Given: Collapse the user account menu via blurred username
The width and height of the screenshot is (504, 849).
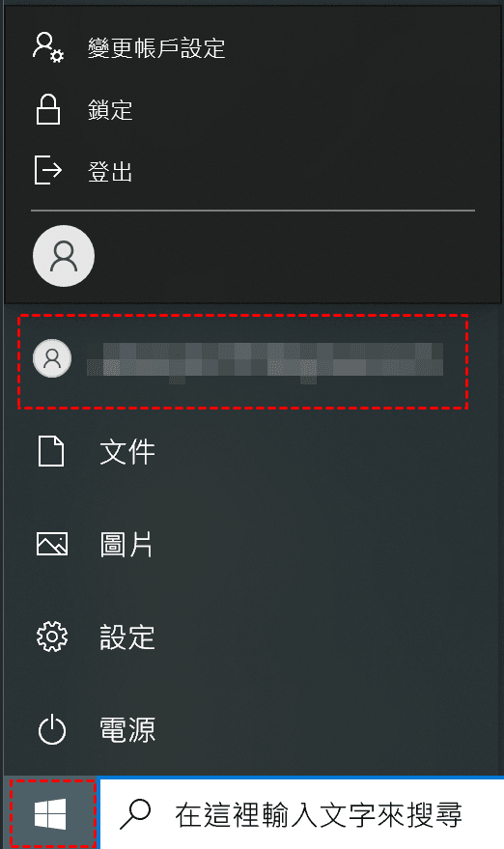Looking at the screenshot, I should pyautogui.click(x=266, y=359).
